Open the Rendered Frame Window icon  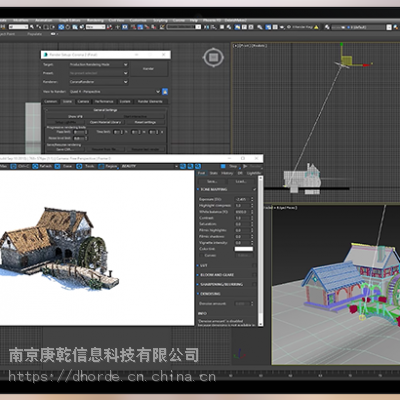tap(275, 27)
